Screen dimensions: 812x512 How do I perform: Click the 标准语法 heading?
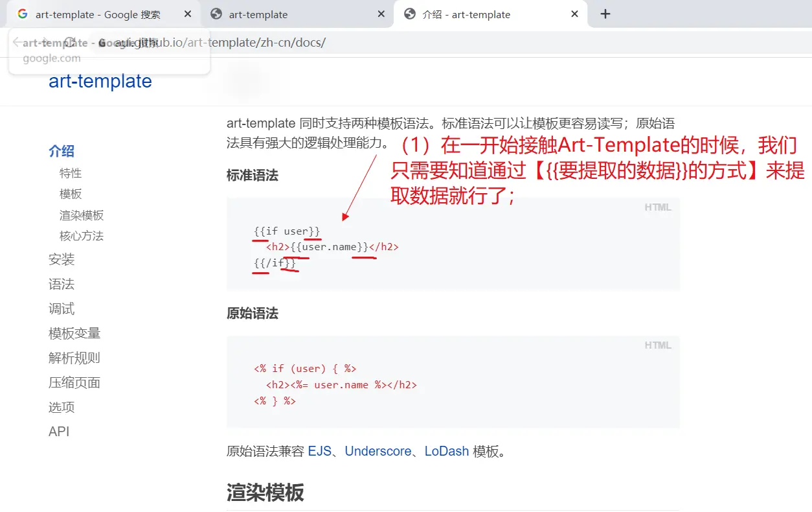[253, 175]
